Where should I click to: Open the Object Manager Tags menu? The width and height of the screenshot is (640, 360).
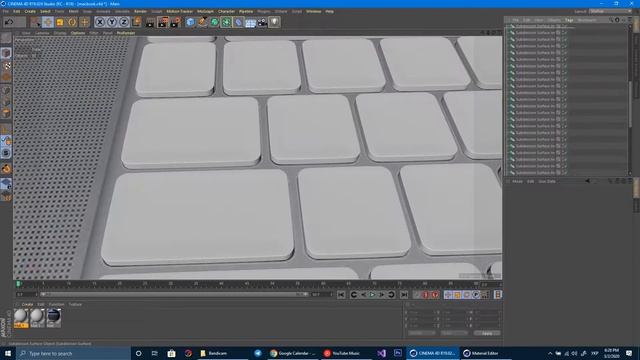[x=569, y=20]
